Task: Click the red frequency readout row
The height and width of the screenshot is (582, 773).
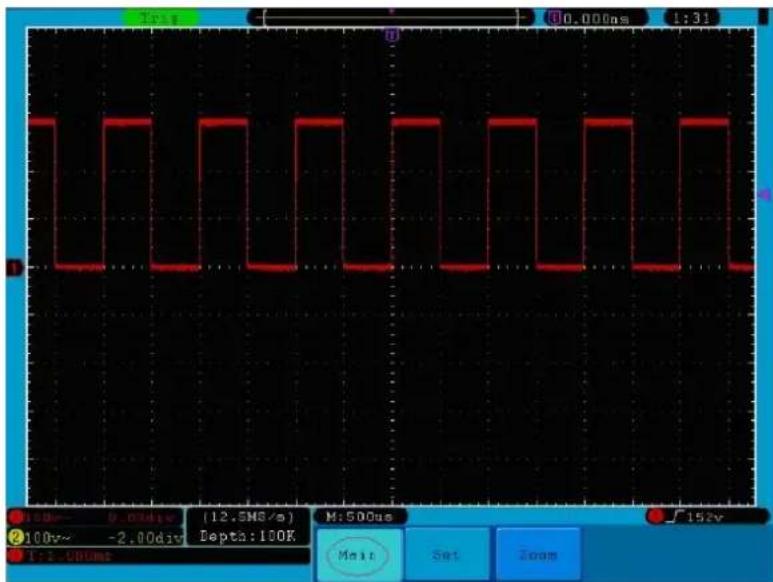Action: point(158,556)
